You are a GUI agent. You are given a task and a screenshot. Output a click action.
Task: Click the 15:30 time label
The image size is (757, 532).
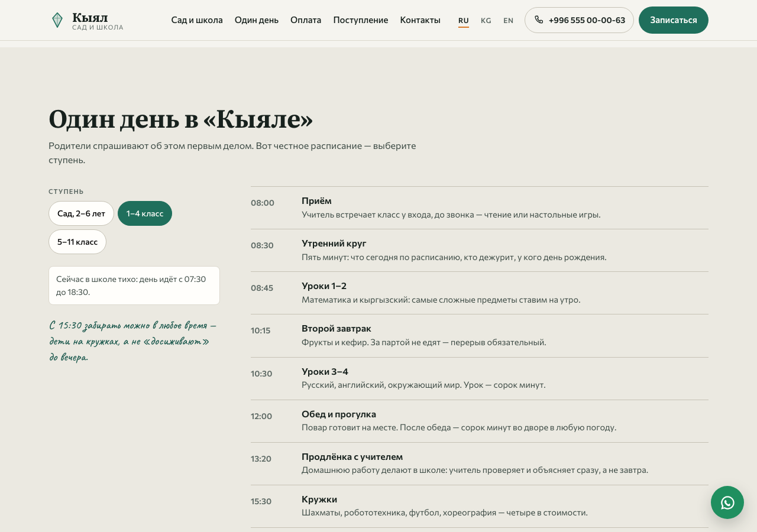(x=261, y=501)
